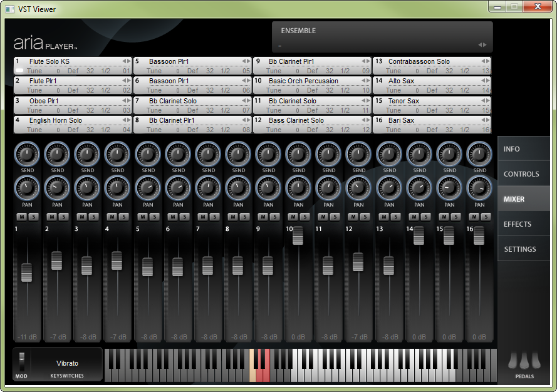Screen dimensions: 557x392
Task: Click next arrow on slot 11 Bb Clarinet Solo
Action: pyautogui.click(x=368, y=101)
